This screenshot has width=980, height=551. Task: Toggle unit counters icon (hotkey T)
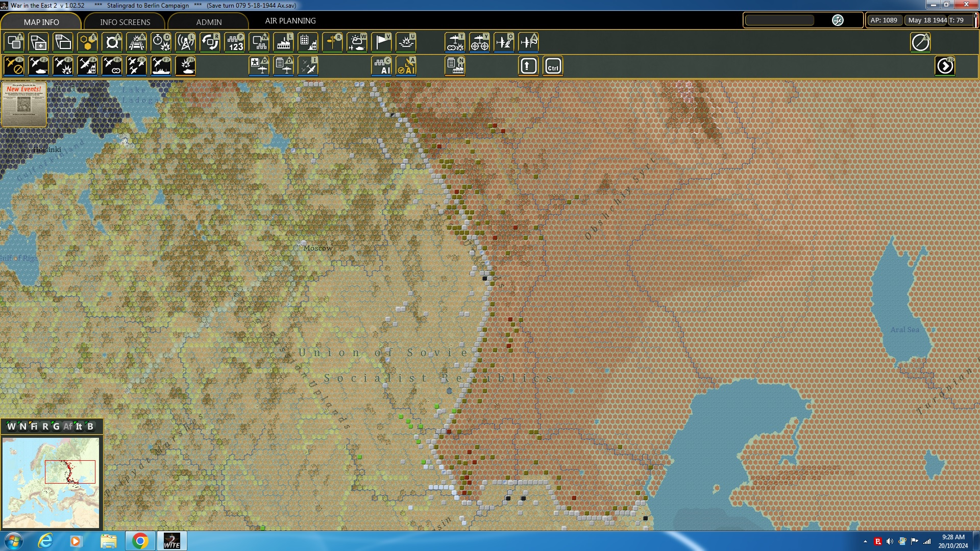[x=14, y=42]
